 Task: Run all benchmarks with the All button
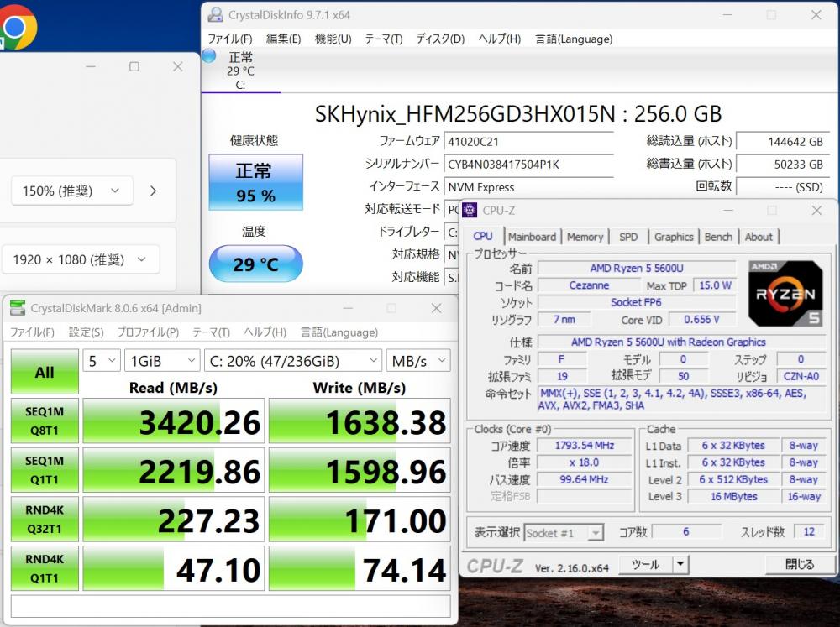[x=45, y=372]
